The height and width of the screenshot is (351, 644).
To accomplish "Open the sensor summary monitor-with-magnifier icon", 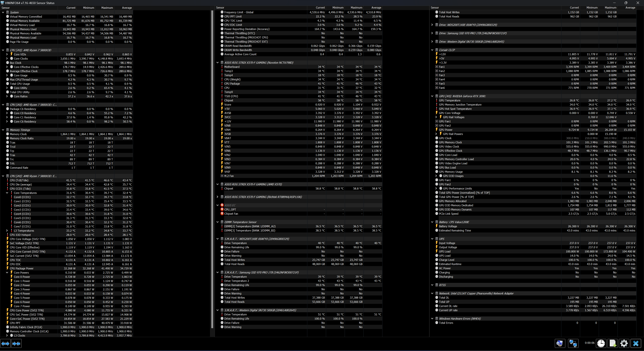I will pos(560,343).
